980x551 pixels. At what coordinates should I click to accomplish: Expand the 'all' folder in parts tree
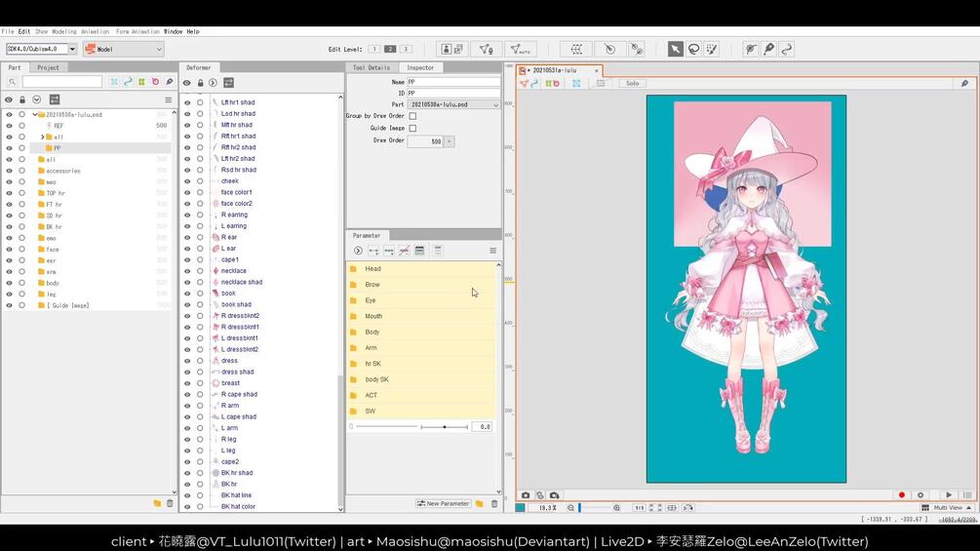click(x=42, y=137)
